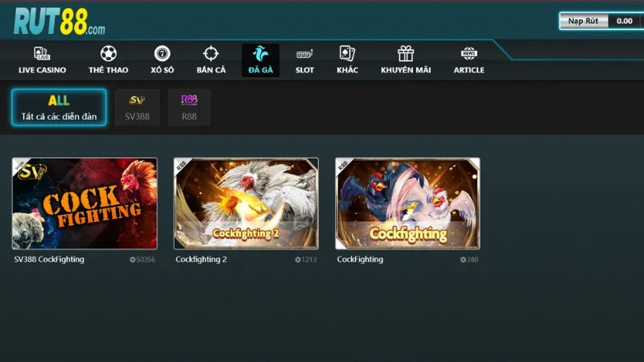The width and height of the screenshot is (644, 362).
Task: Click the XỔ SỐ menu label
Action: [x=163, y=70]
